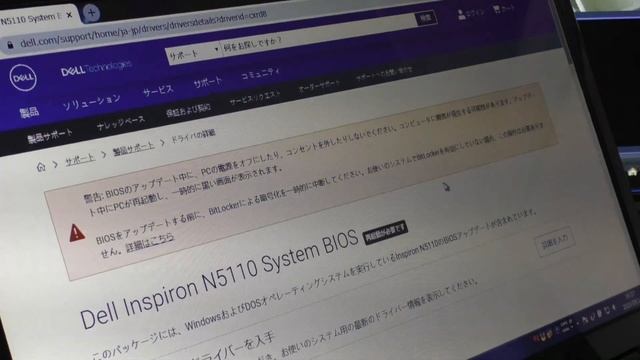
Task: Select 保証および契約 in the sub-navigation
Action: [x=189, y=110]
